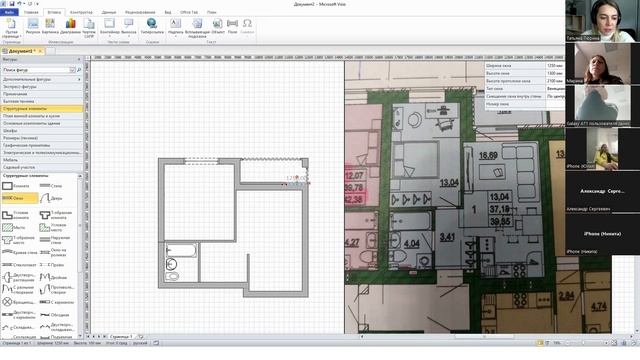Open the Графические примитивы stencil

42,145
